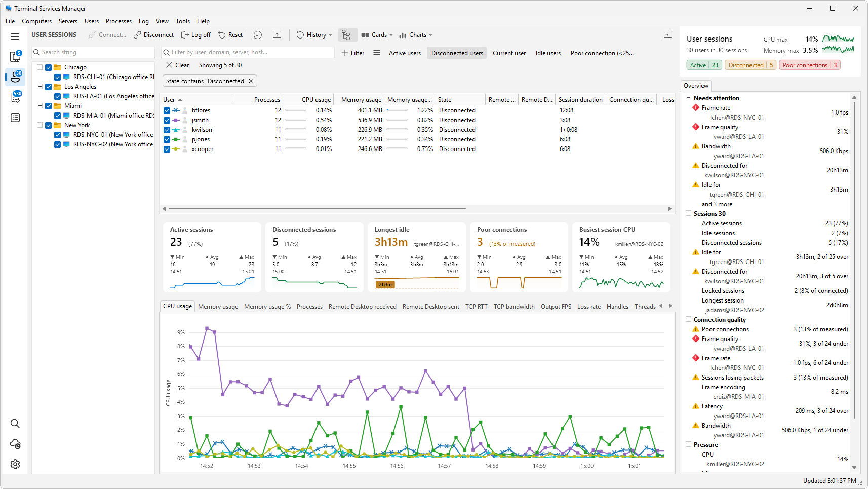This screenshot has height=489, width=868.
Task: Click the Disconnect toolbar button
Action: pos(153,35)
